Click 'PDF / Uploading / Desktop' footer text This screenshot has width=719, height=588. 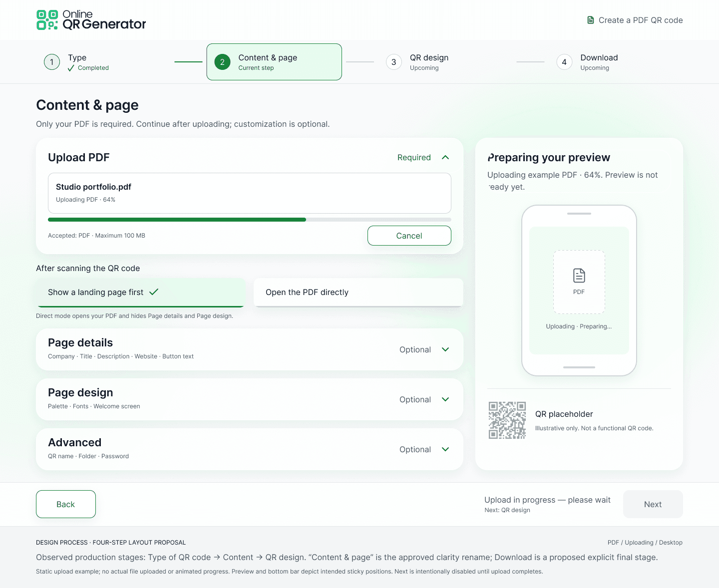645,543
